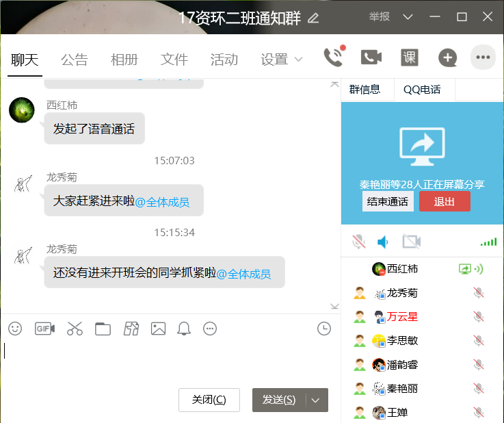Open more input tools circle ellipsis
Viewport: 504px width, 423px height.
[210, 329]
